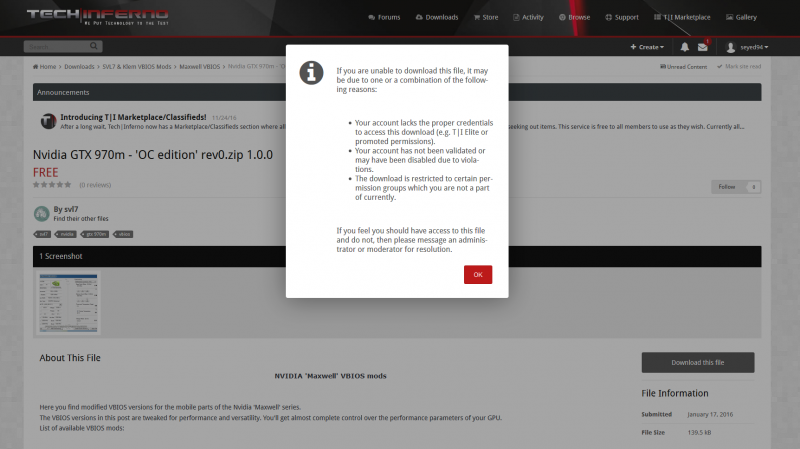Open the Forums menu

(x=384, y=17)
